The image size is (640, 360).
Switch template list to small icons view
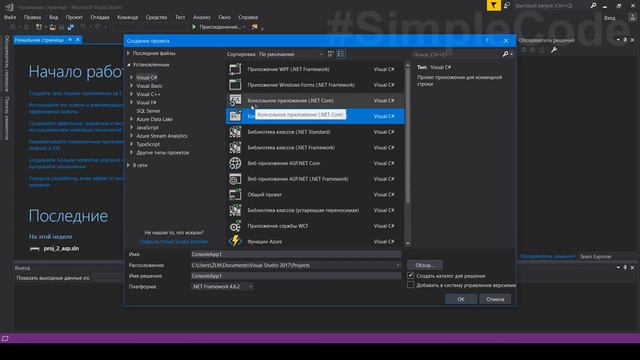[x=341, y=54]
